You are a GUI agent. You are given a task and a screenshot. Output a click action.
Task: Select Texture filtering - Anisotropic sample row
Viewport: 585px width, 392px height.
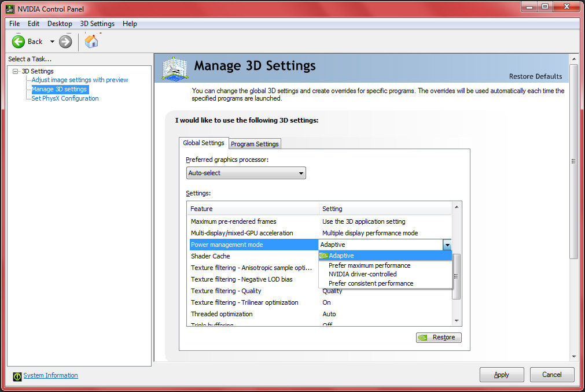[x=253, y=268]
